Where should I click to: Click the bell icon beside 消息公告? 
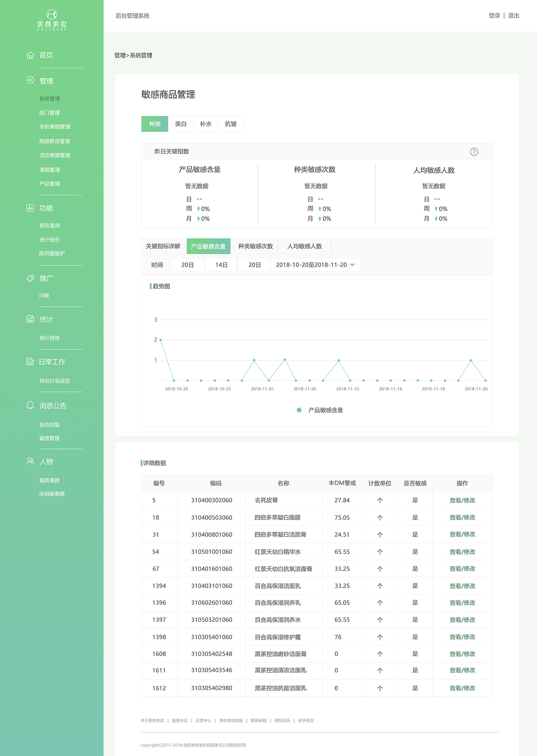coord(30,405)
